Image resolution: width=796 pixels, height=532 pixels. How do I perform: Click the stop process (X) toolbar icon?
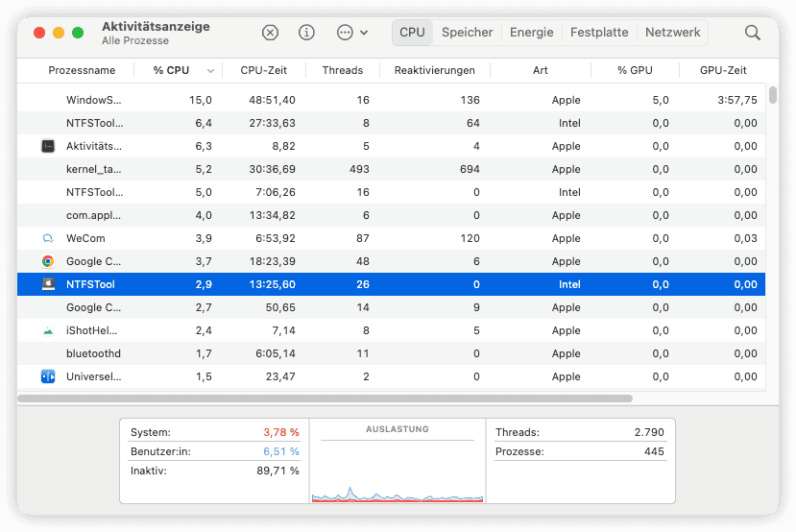270,33
